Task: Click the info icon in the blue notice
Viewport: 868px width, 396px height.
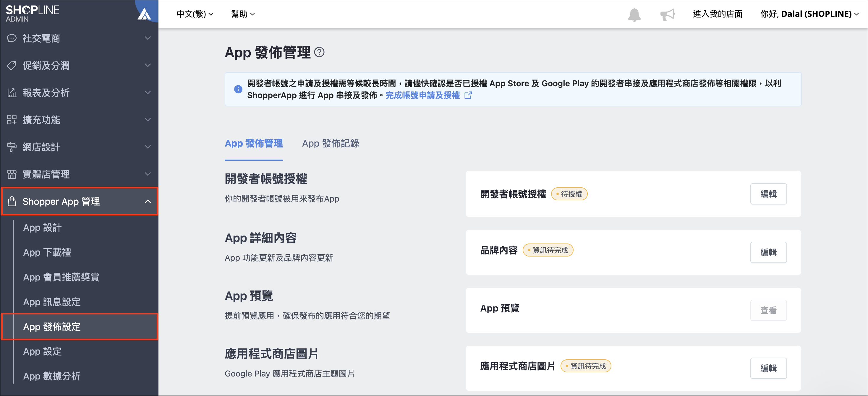Action: coord(238,89)
